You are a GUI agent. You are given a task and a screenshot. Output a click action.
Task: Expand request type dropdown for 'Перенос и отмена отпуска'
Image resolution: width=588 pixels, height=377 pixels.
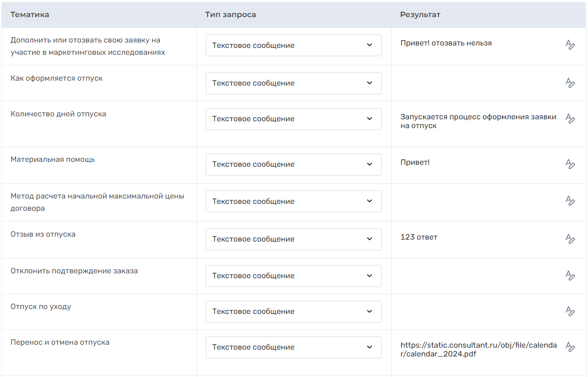point(293,347)
